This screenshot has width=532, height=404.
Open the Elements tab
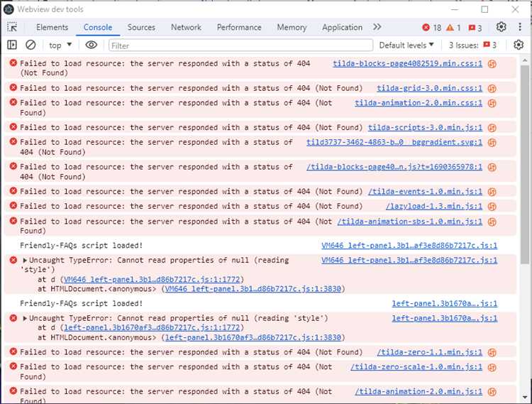point(52,27)
